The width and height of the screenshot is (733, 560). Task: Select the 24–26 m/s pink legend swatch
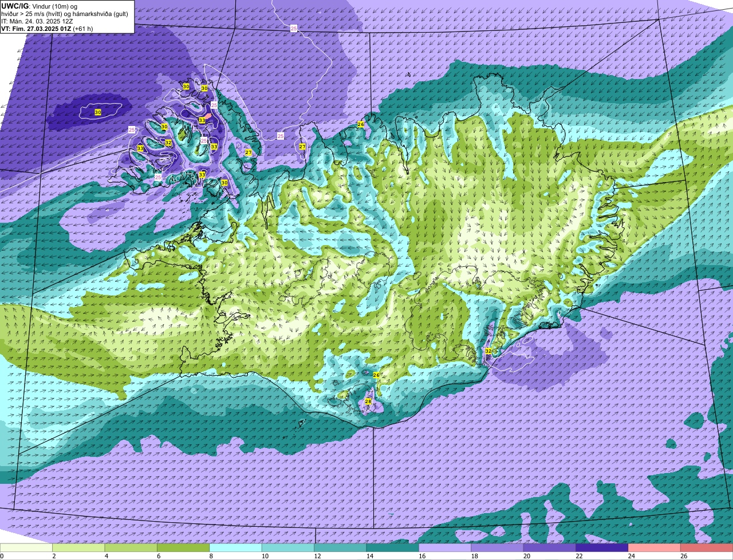click(654, 547)
